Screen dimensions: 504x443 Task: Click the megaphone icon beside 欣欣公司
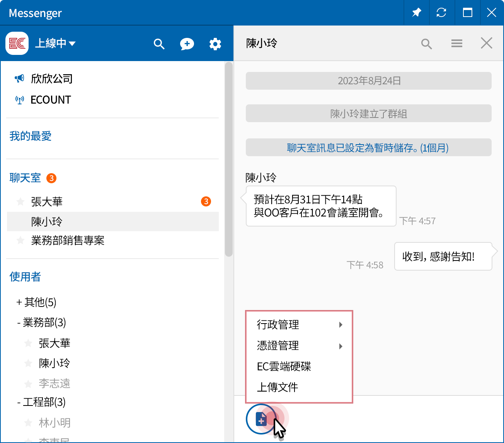click(x=19, y=78)
